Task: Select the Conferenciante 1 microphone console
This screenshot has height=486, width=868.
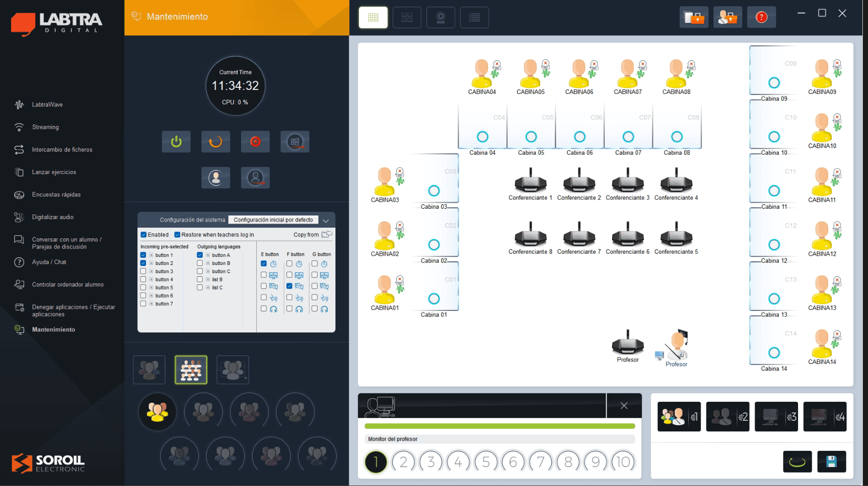Action: coord(531,182)
